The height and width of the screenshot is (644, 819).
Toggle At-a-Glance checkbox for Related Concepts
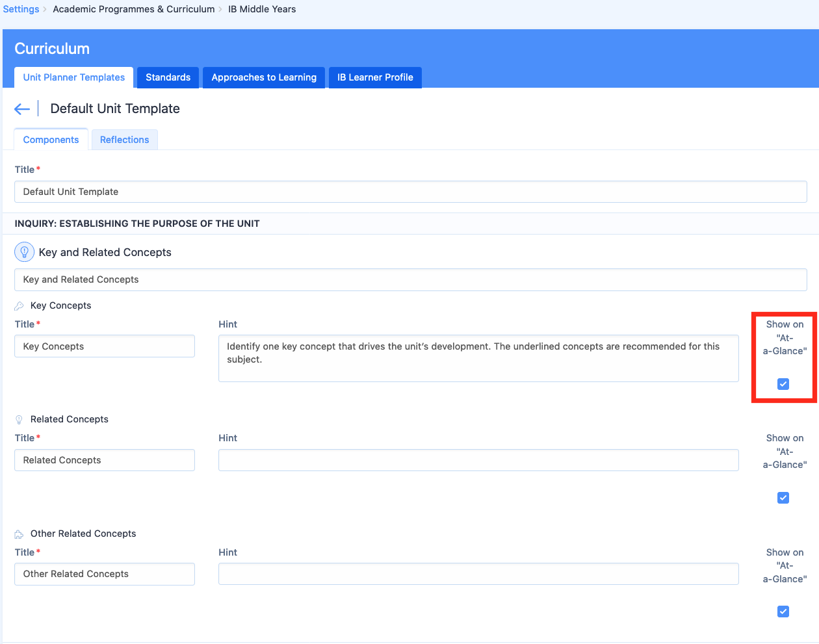(x=783, y=498)
